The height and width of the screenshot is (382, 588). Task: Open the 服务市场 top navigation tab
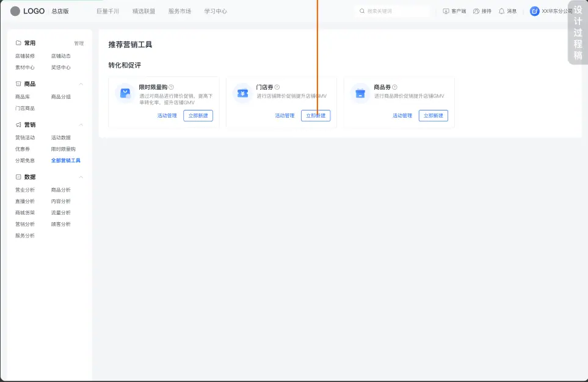pos(180,11)
